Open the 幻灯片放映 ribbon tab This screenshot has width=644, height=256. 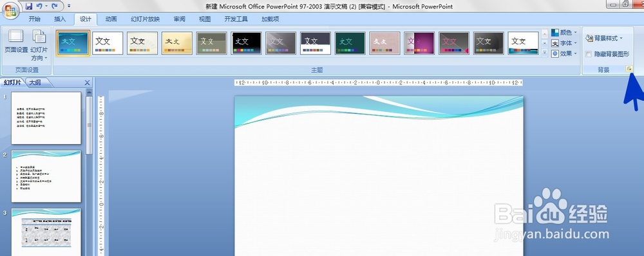[146, 19]
